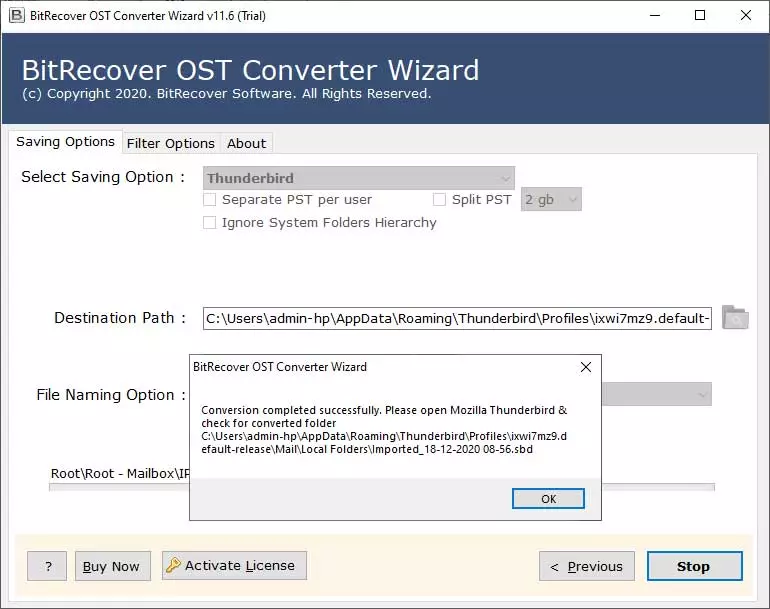770x609 pixels.
Task: Go back with the Previous button
Action: 587,566
